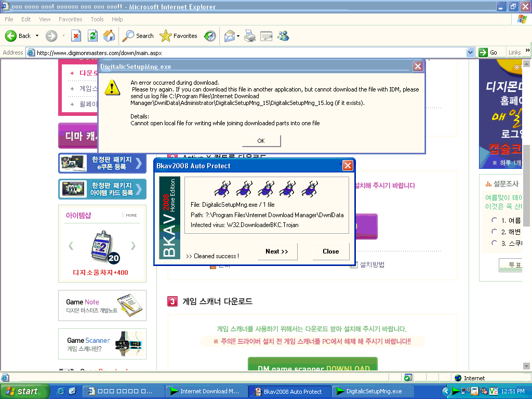The width and height of the screenshot is (532, 399).
Task: Click the page scrollbar up arrow
Action: (x=527, y=63)
